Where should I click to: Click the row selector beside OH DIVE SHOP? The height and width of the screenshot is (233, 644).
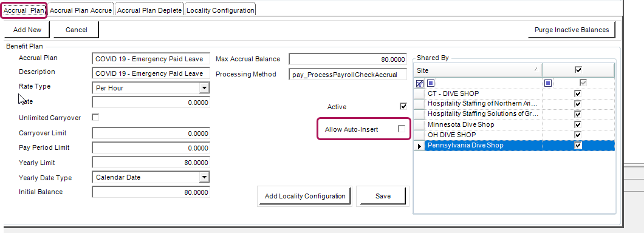(419, 135)
